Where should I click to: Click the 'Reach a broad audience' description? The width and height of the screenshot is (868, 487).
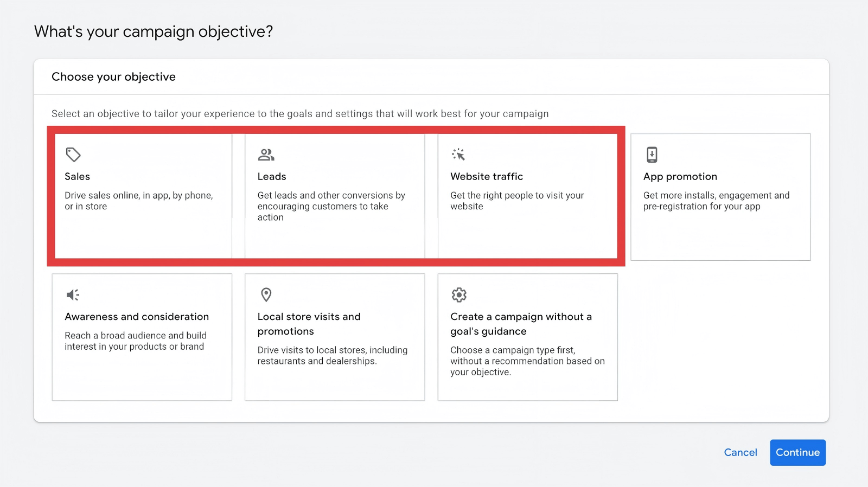coord(135,341)
